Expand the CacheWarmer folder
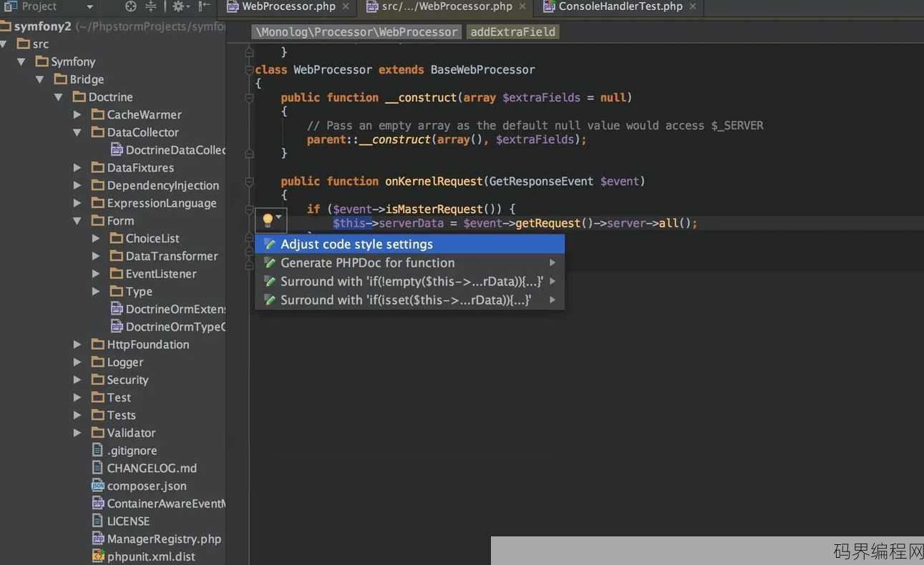The image size is (924, 565). pyautogui.click(x=77, y=114)
